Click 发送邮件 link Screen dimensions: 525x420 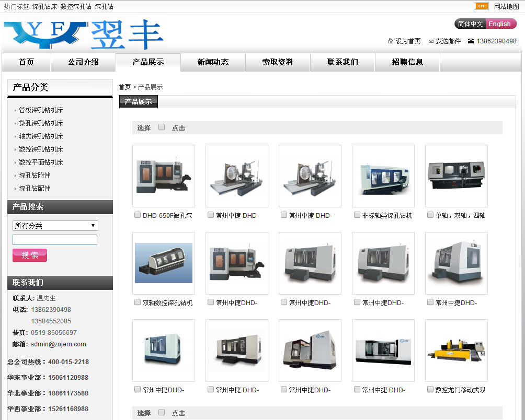[x=448, y=41]
